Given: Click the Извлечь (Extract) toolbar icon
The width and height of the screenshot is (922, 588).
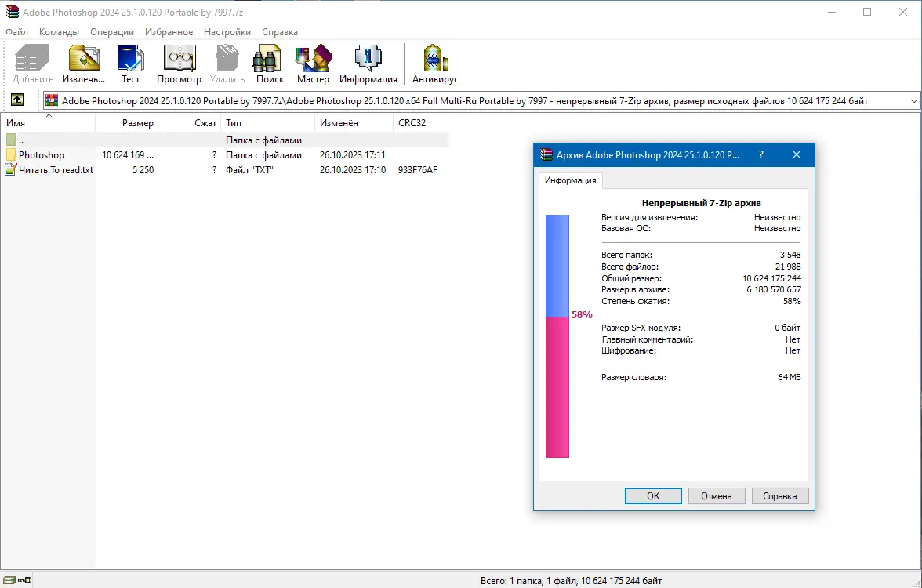Looking at the screenshot, I should 83,59.
